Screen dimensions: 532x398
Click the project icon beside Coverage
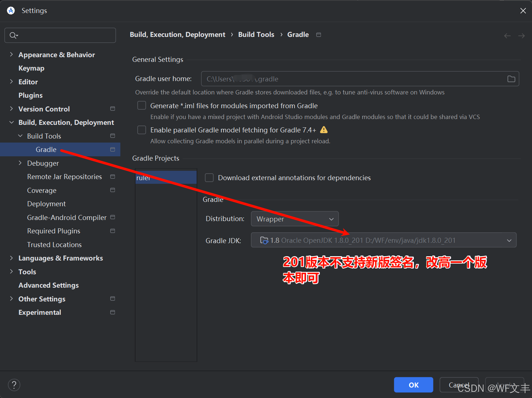[x=112, y=190]
